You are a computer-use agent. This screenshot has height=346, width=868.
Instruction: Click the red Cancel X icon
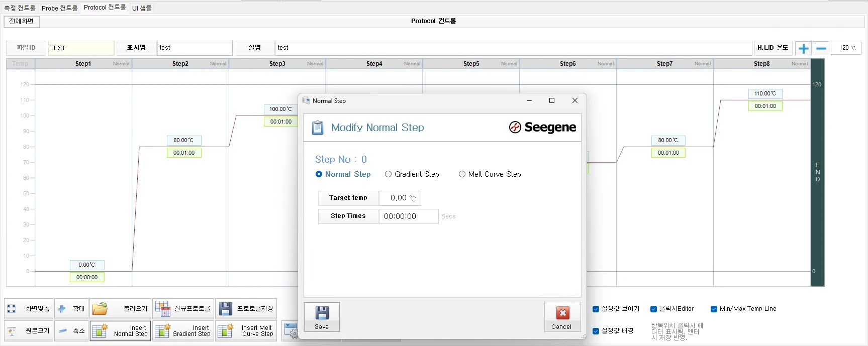coord(562,313)
